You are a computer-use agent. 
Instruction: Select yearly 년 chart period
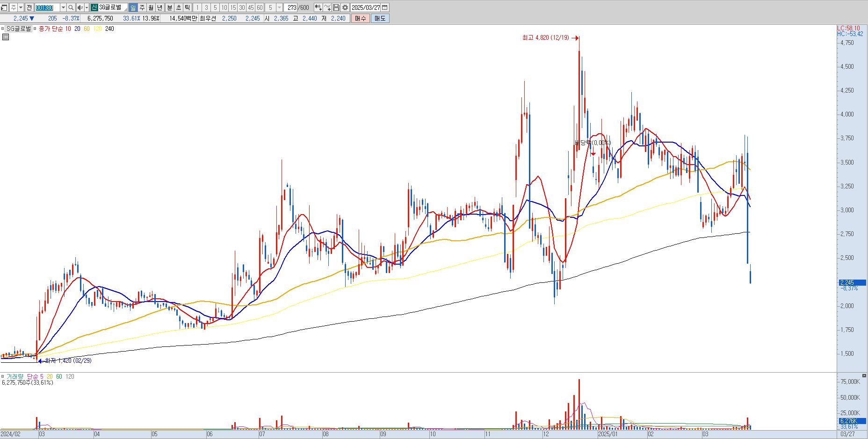pyautogui.click(x=159, y=7)
